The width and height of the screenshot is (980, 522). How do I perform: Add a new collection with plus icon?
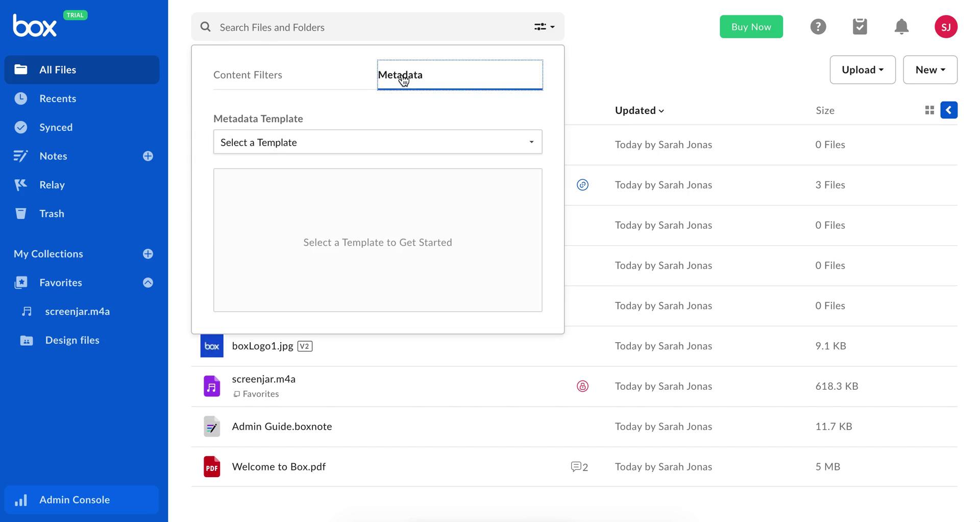click(x=148, y=254)
